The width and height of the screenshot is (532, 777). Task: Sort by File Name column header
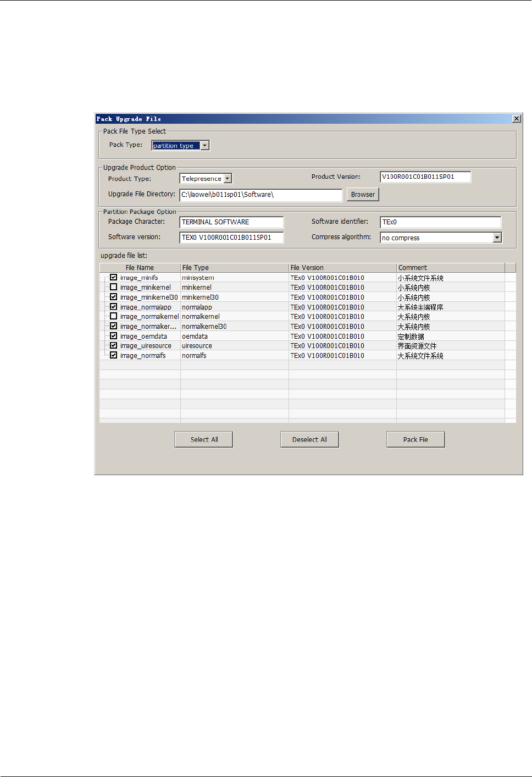(x=140, y=268)
